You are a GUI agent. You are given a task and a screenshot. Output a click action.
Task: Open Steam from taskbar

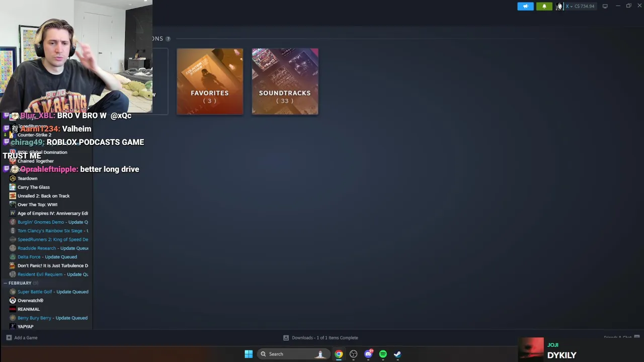397,354
